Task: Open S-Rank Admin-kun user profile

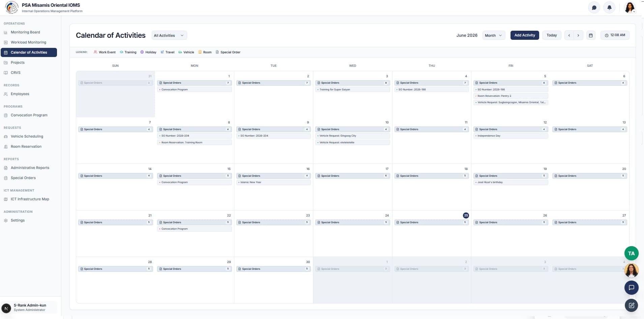Action: [29, 308]
